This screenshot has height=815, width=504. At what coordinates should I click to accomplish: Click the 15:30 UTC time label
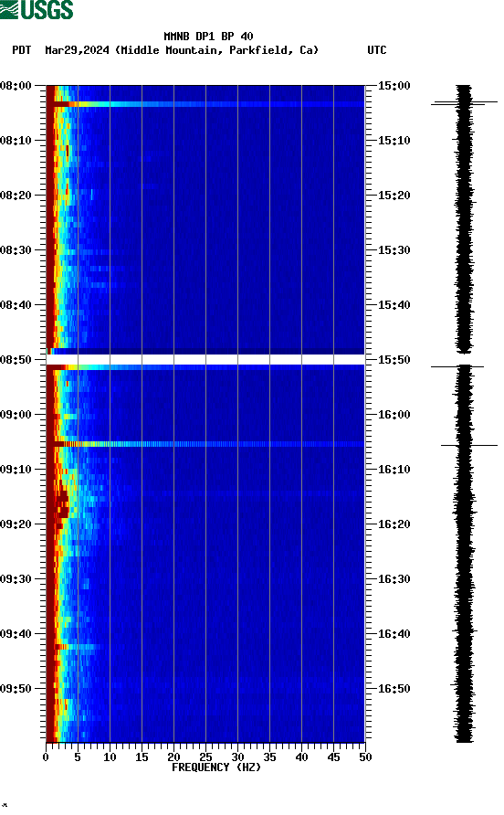(x=394, y=250)
